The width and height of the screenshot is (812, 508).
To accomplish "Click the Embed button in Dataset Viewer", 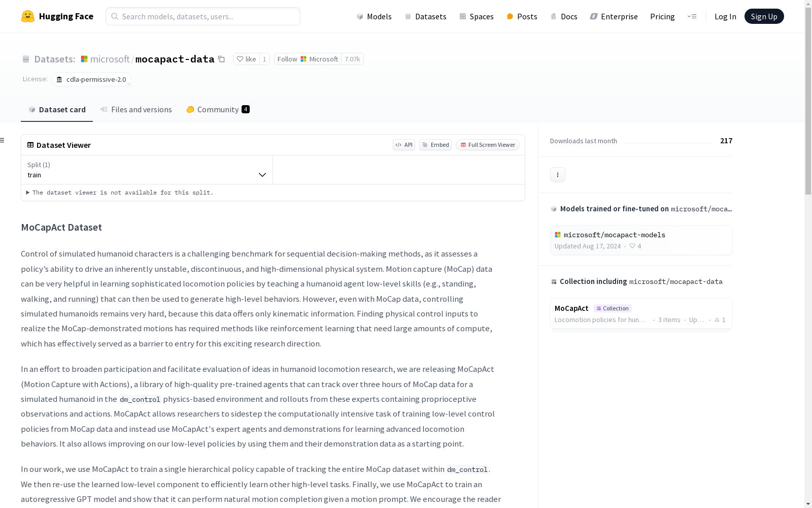I will [435, 145].
